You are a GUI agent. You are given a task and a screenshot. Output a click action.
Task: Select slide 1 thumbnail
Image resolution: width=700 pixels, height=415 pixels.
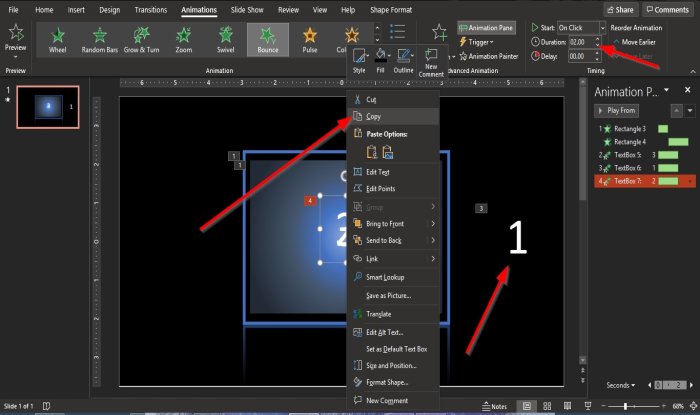coord(49,108)
